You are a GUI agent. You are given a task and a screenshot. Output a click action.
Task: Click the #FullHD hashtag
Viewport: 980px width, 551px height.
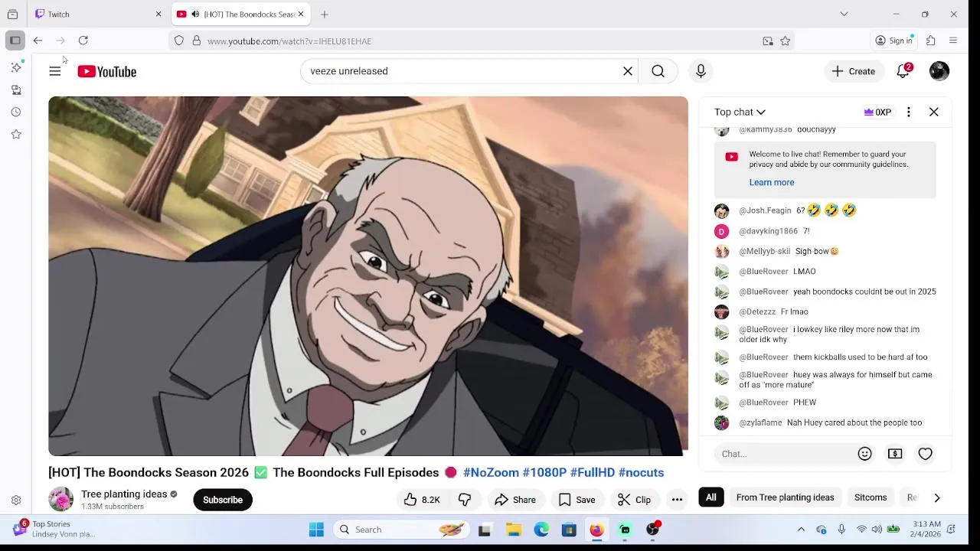pos(593,473)
